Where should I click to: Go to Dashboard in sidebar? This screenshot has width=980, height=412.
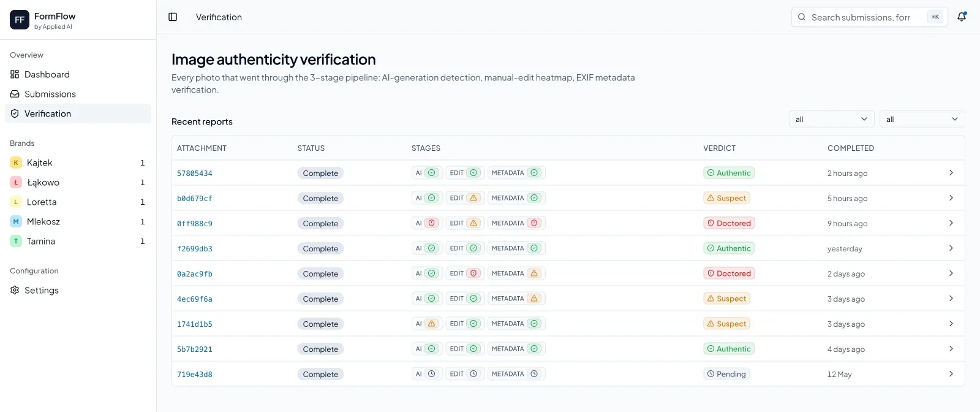tap(78, 74)
